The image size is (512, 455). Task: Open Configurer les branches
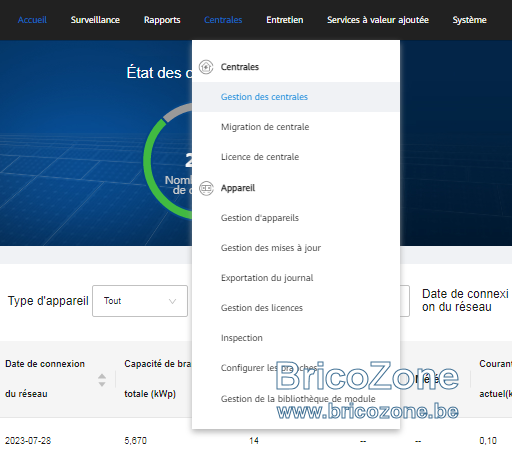(x=269, y=368)
